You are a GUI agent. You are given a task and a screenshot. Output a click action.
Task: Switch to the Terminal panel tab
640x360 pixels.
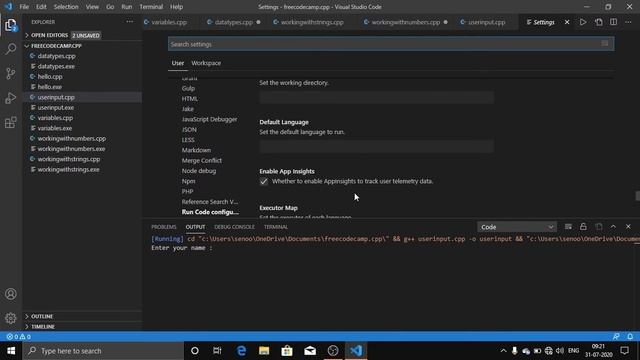(276, 227)
